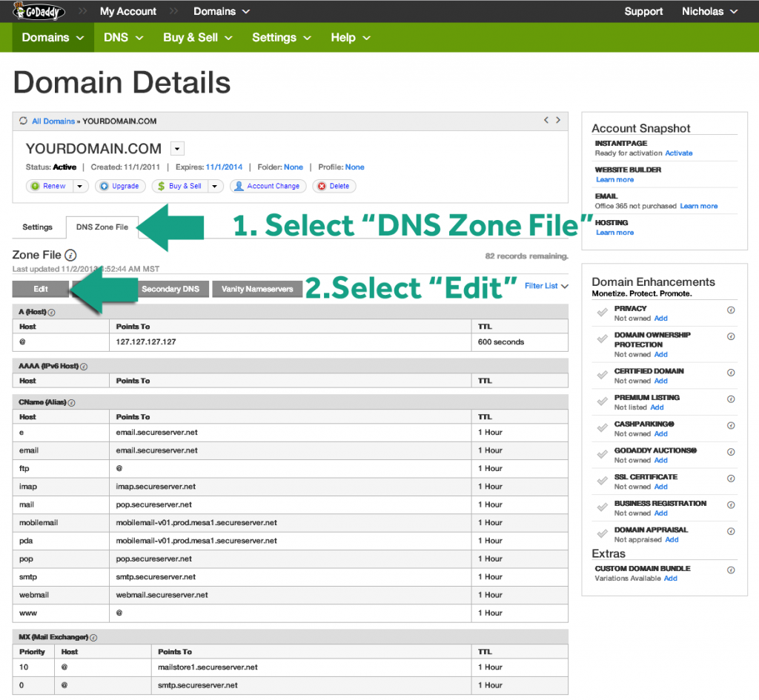The image size is (759, 700).
Task: Click the Folder None link
Action: [294, 167]
